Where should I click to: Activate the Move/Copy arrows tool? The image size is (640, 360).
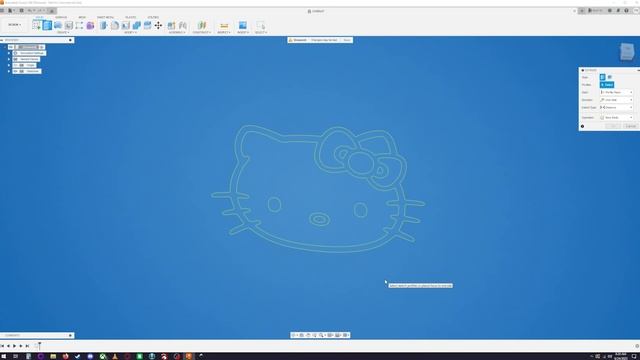coord(158,25)
